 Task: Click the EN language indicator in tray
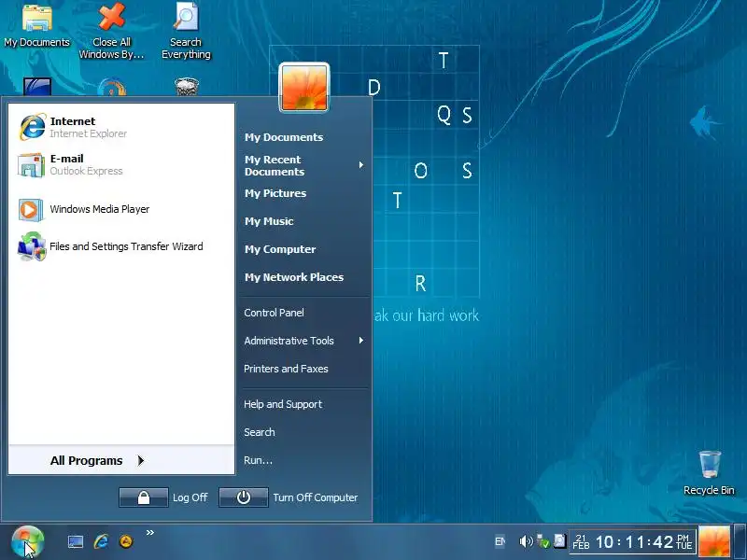coord(500,541)
